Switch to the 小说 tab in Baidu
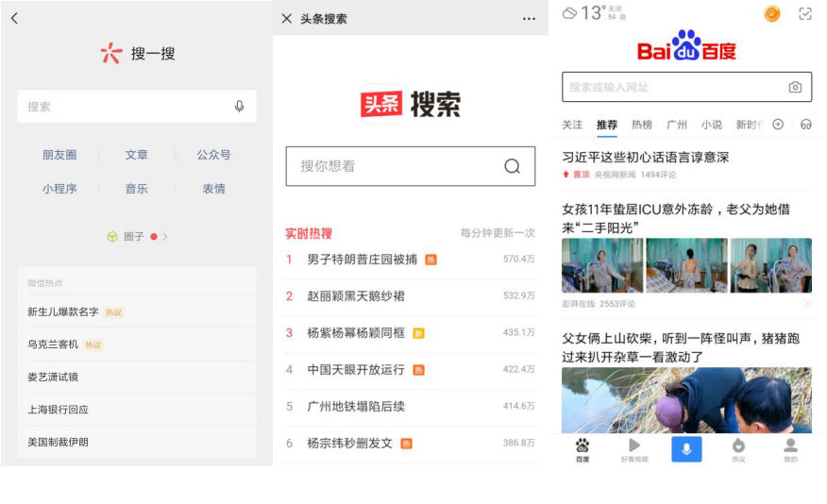The height and width of the screenshot is (504, 827). tap(712, 125)
